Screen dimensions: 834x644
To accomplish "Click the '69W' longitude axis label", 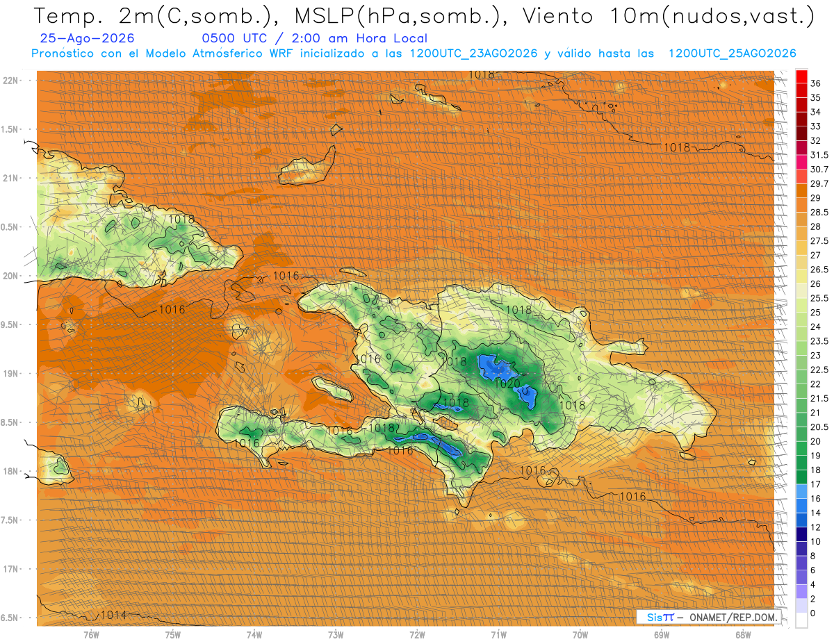I will point(662,634).
